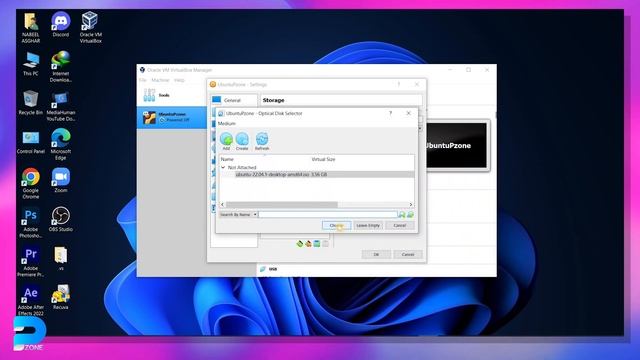Click the Name column header

pyautogui.click(x=227, y=159)
